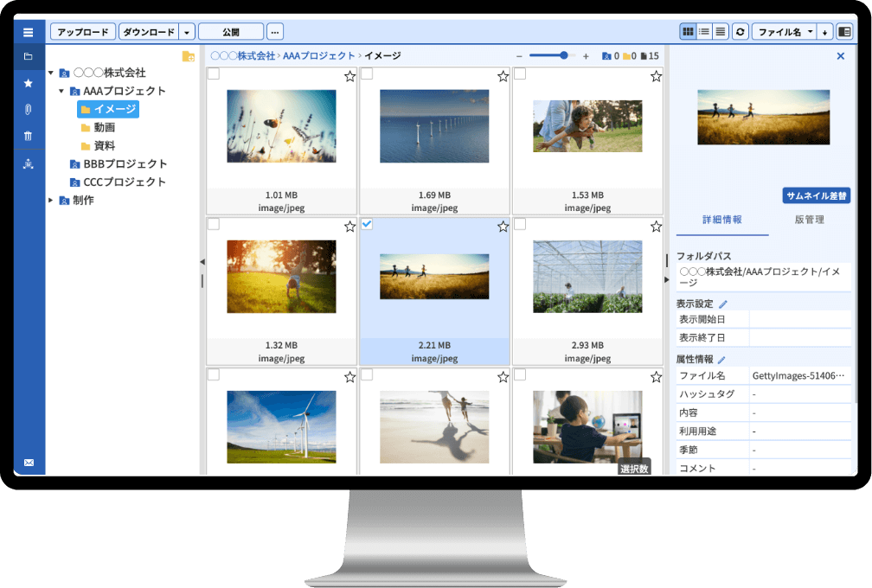This screenshot has height=588, width=872.
Task: Close the detail panel with X
Action: click(840, 56)
